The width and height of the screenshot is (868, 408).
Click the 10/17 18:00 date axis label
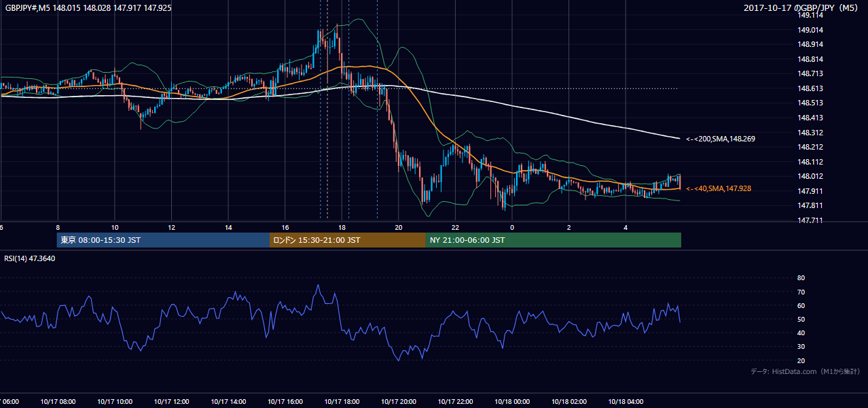coord(342,402)
